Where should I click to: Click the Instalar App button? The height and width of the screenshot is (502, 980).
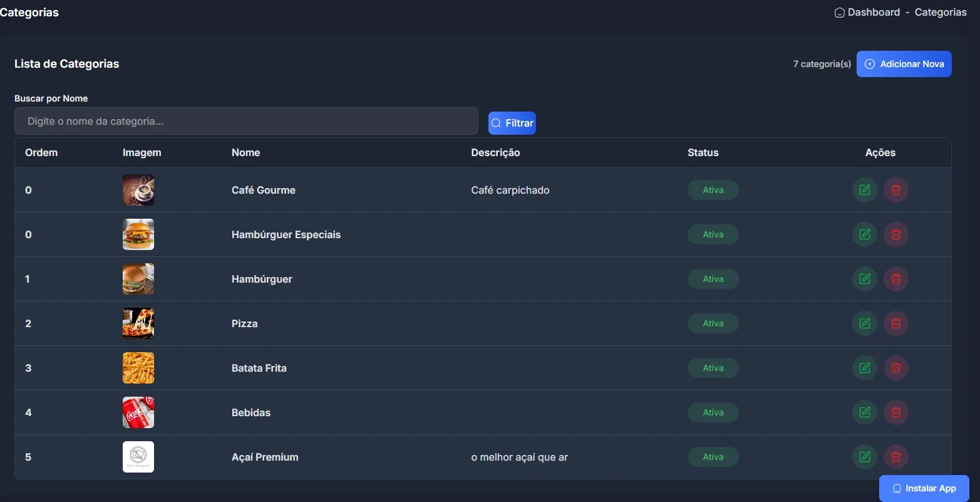[x=924, y=488]
